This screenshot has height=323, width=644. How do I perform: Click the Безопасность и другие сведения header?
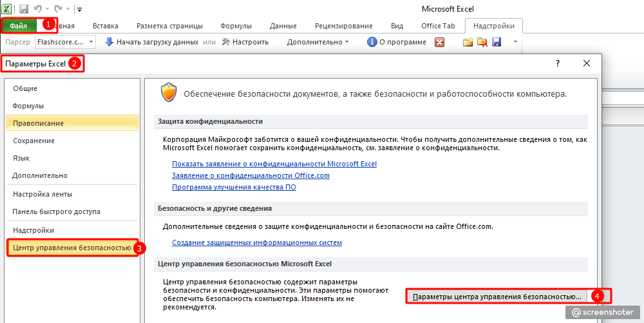tap(372, 208)
